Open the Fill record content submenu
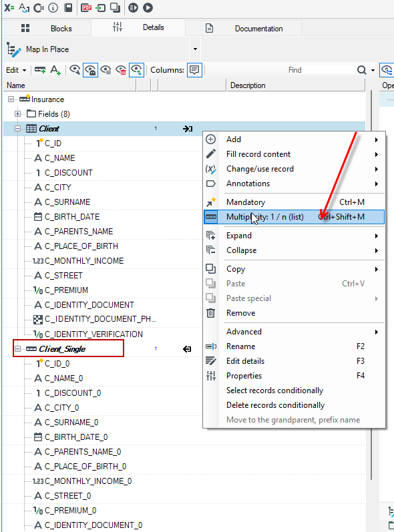 point(294,154)
